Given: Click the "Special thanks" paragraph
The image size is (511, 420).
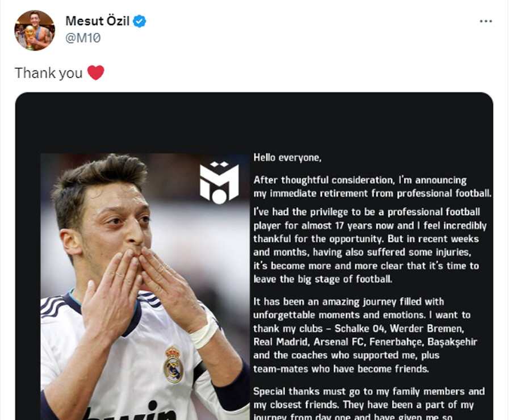Looking at the screenshot, I should click(369, 404).
